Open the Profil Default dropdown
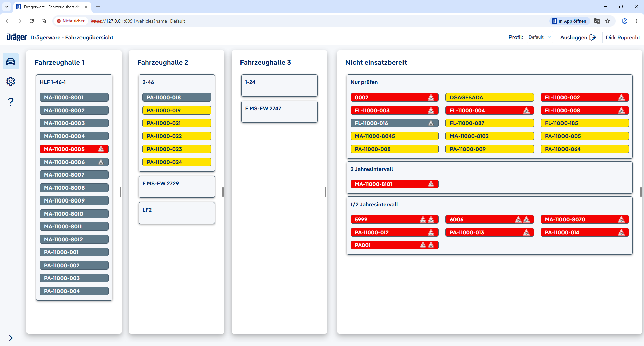The image size is (644, 346). click(x=539, y=37)
